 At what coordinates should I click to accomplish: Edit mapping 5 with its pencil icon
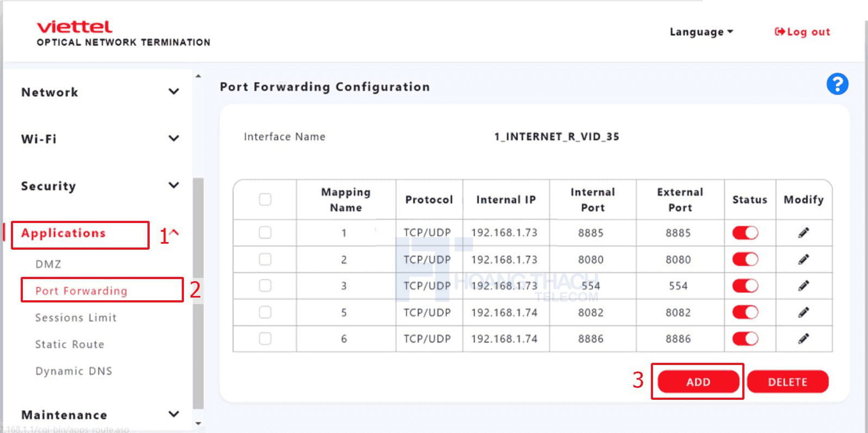pyautogui.click(x=804, y=312)
